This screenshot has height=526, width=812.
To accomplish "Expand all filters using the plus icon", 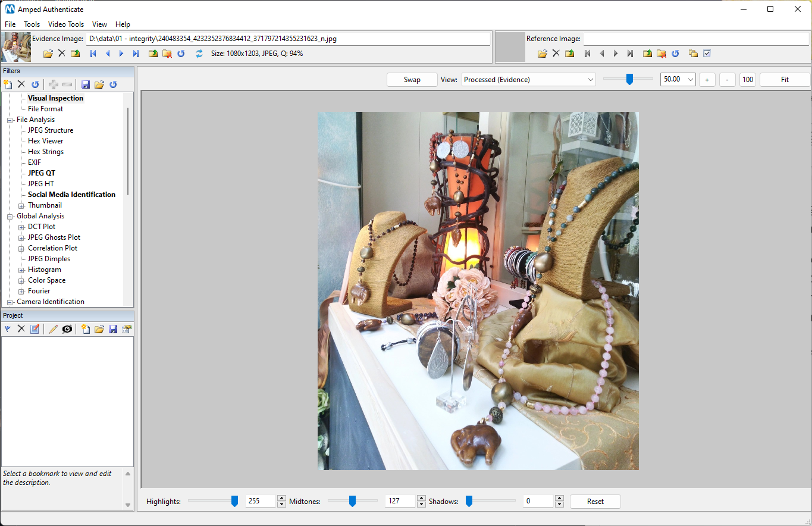I will [54, 84].
